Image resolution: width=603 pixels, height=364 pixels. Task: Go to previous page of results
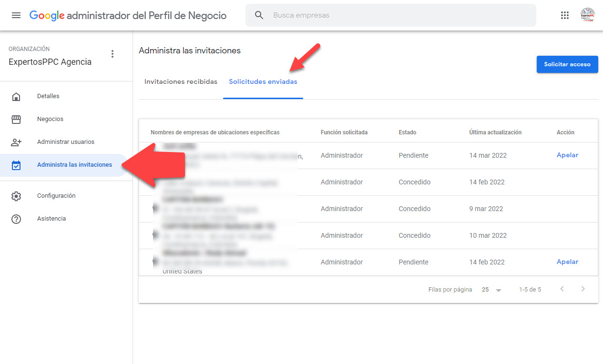tap(562, 289)
